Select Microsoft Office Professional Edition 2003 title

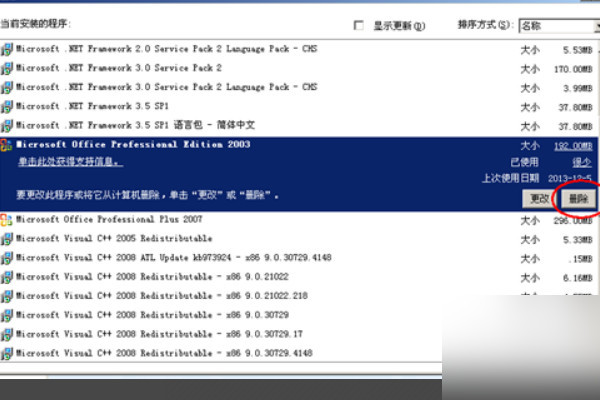point(133,144)
